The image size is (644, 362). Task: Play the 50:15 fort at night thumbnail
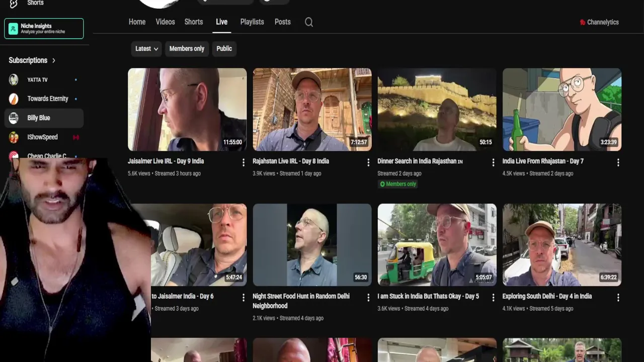[437, 110]
